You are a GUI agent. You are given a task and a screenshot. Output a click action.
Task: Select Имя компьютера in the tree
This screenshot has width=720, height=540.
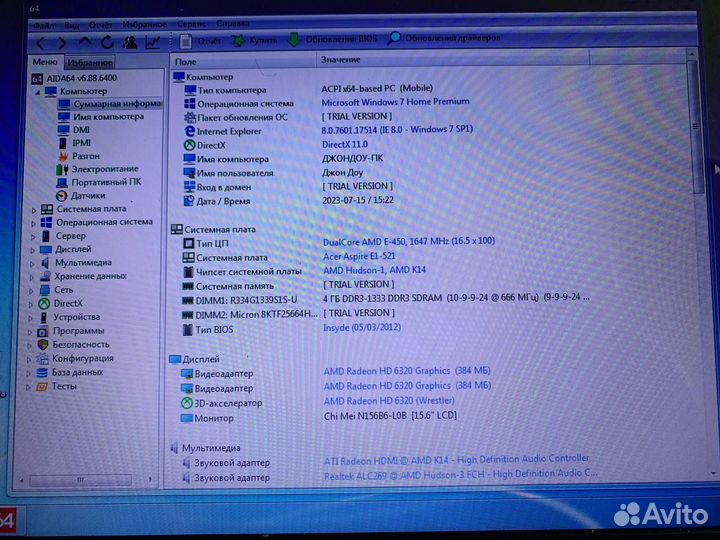pos(101,117)
